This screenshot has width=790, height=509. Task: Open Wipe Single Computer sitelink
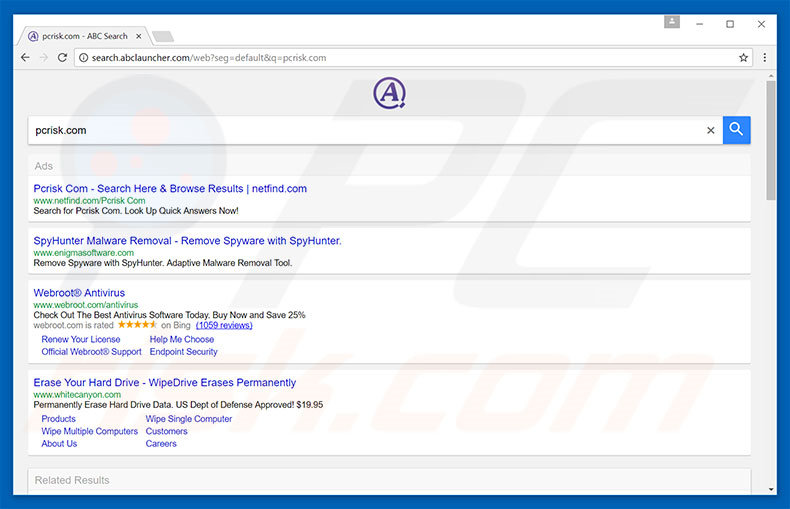click(x=189, y=419)
